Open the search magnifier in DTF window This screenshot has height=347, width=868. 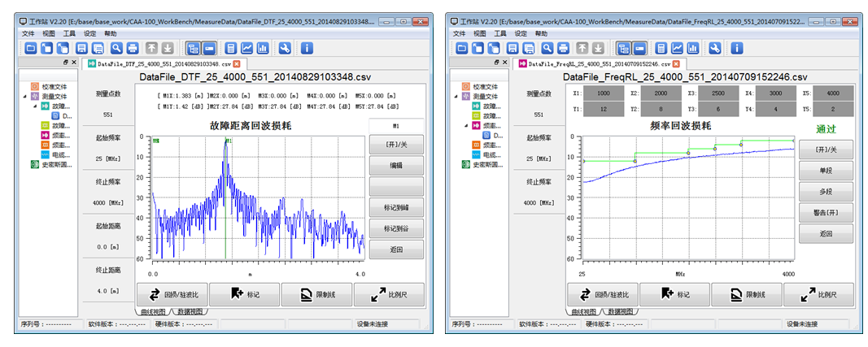(x=117, y=48)
